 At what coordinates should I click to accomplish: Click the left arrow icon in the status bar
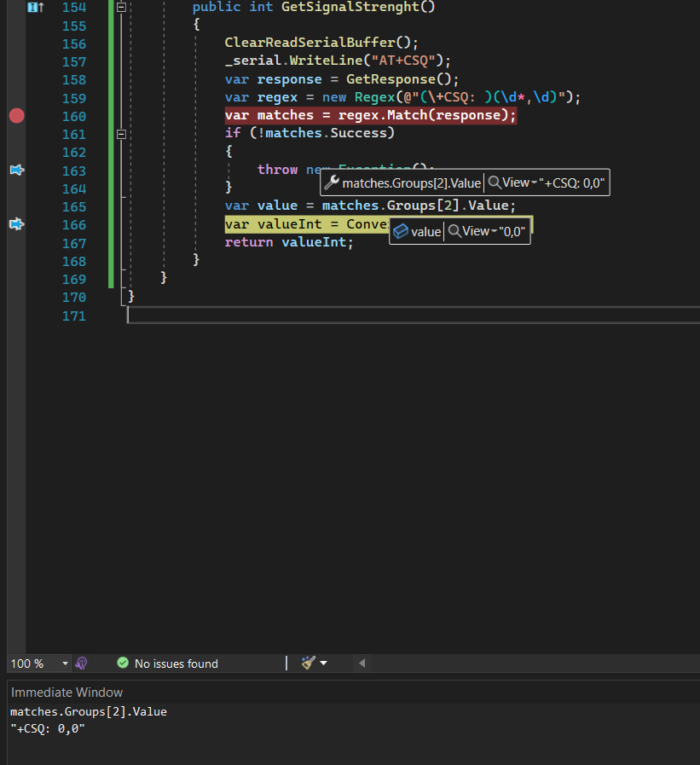coord(361,664)
